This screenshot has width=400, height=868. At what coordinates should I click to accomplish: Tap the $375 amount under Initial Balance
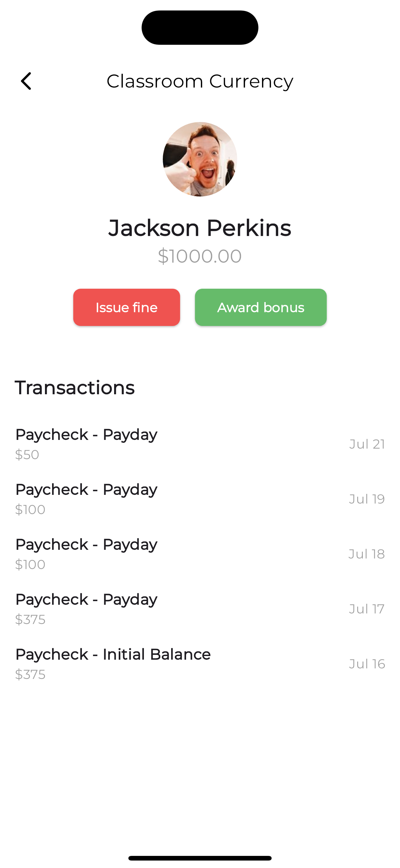[30, 674]
